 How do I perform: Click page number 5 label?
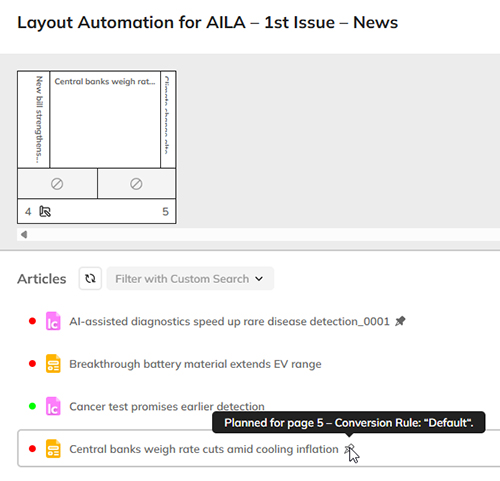[x=165, y=212]
